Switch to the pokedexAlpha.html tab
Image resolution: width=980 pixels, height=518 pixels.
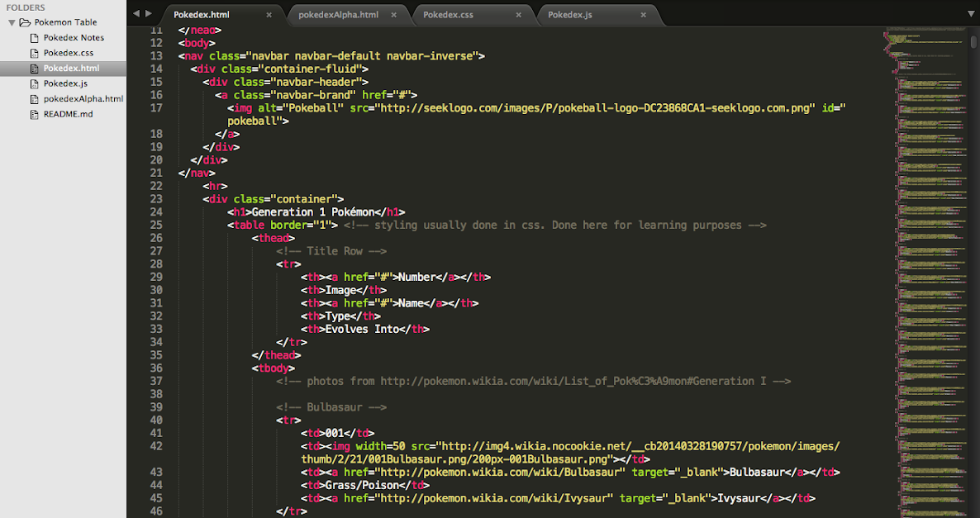pyautogui.click(x=348, y=14)
